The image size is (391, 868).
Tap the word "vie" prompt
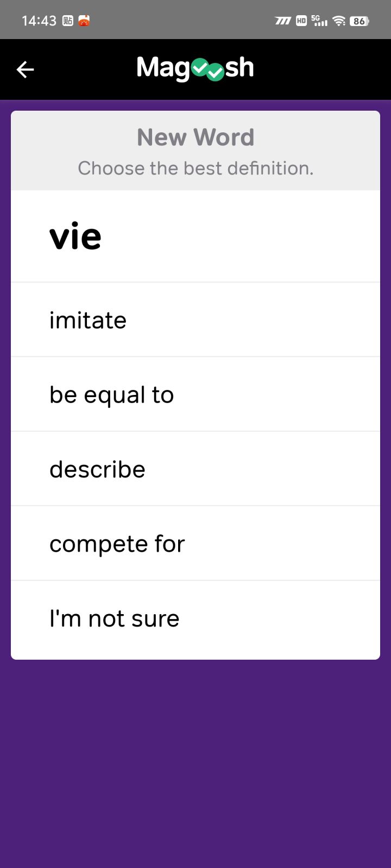tap(75, 237)
